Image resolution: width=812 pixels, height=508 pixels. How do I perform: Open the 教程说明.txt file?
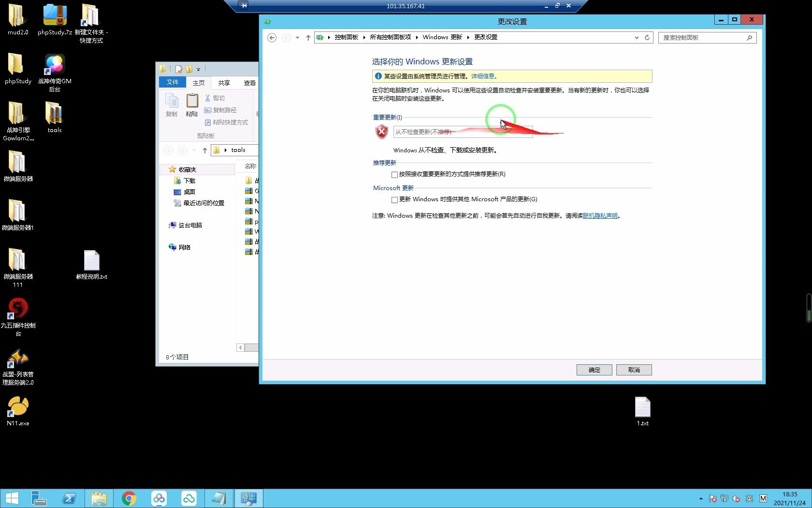point(91,265)
